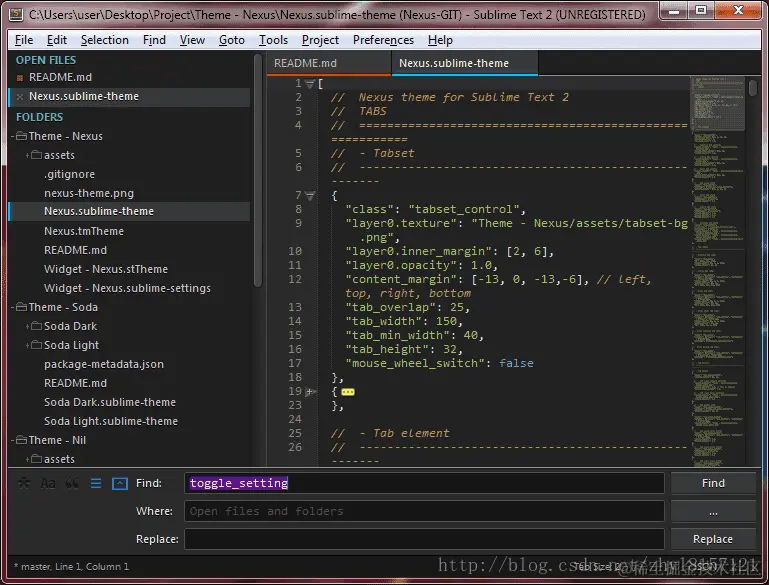This screenshot has width=769, height=585.
Task: Open the Find menu
Action: tap(154, 40)
